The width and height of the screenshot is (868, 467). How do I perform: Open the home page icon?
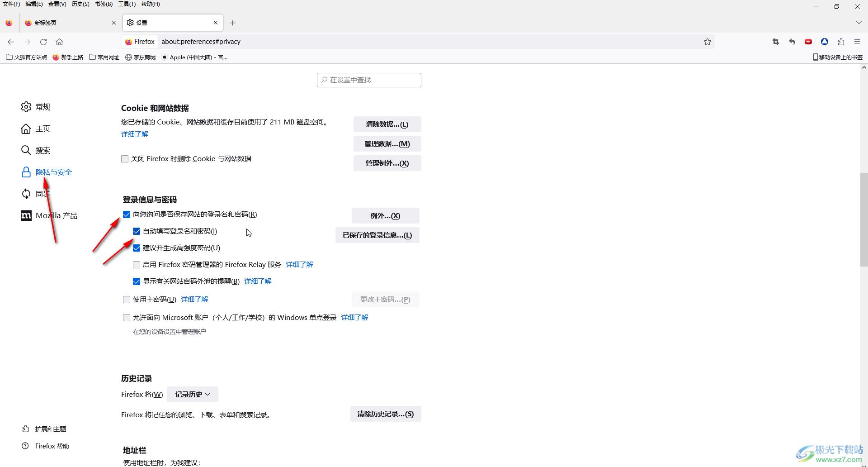59,42
